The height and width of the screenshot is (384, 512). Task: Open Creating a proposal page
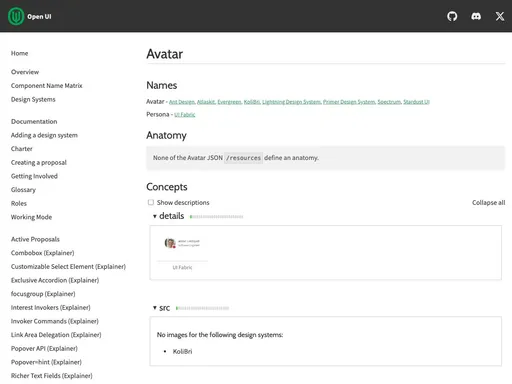click(x=39, y=162)
